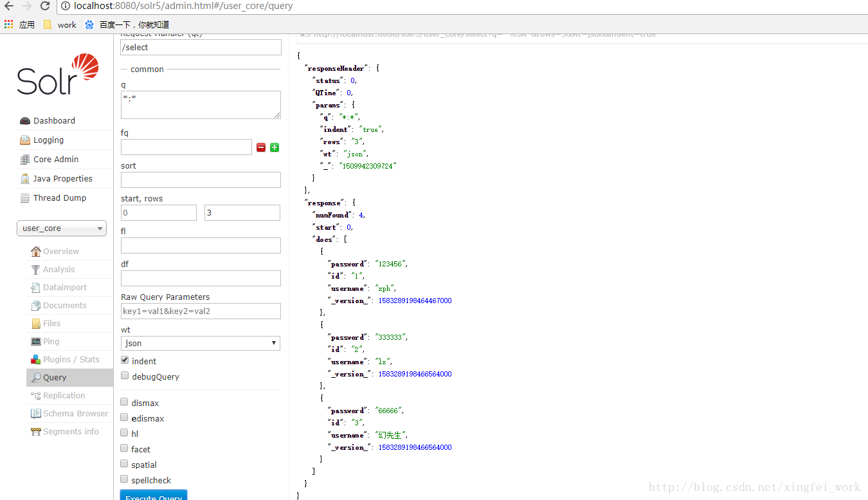
Task: Enable the spellcheck checkbox
Action: pos(125,479)
